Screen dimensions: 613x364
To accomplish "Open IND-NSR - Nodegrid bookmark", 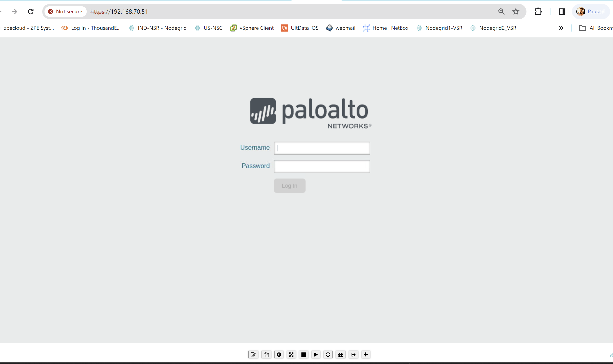I will (158, 28).
